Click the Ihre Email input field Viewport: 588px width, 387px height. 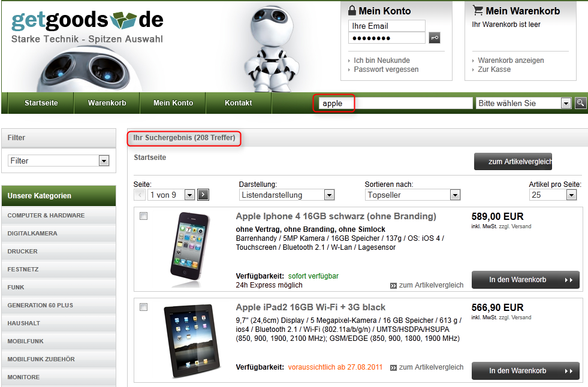(386, 26)
